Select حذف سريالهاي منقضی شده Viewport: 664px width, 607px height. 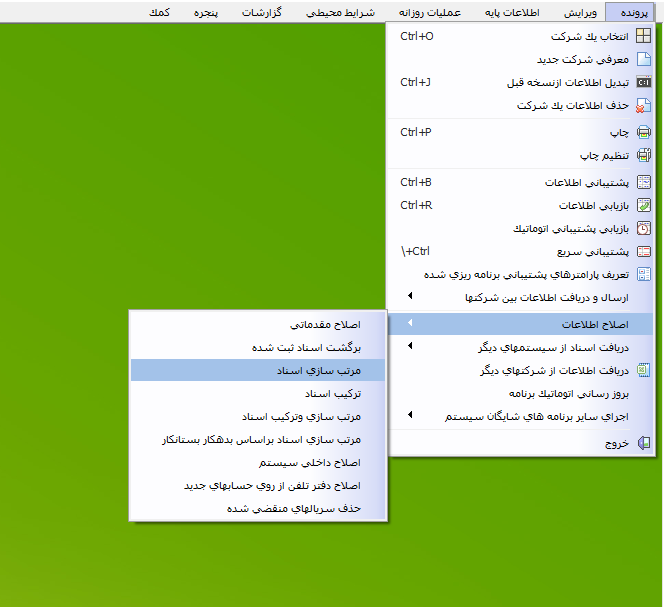pos(258,508)
